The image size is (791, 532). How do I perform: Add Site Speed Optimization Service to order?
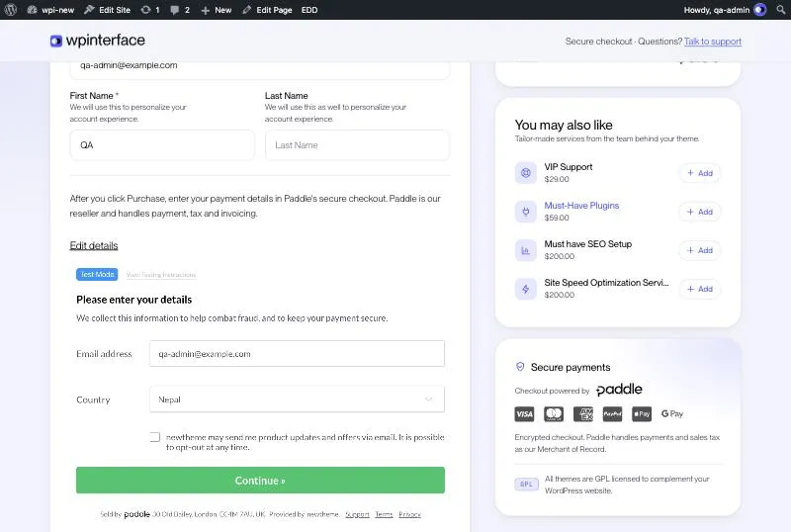pos(700,289)
